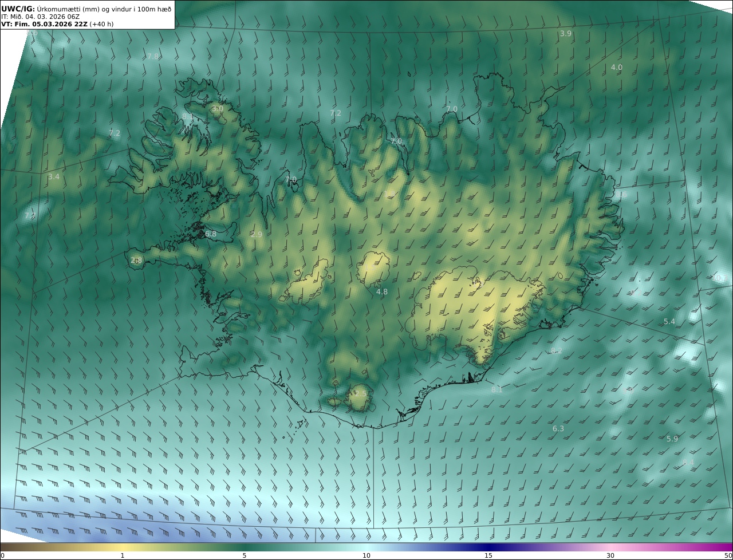The height and width of the screenshot is (560, 733).
Task: Click the colorbar tick label '15'
Action: point(488,555)
